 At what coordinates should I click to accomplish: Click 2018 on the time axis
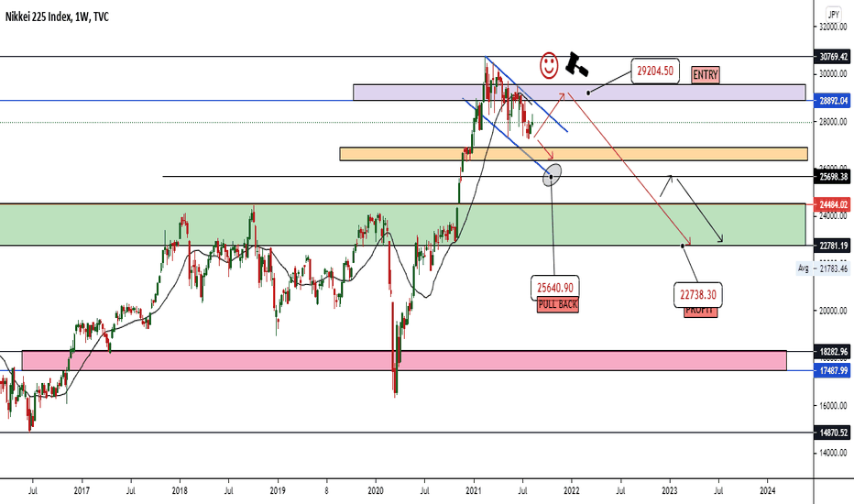point(180,490)
